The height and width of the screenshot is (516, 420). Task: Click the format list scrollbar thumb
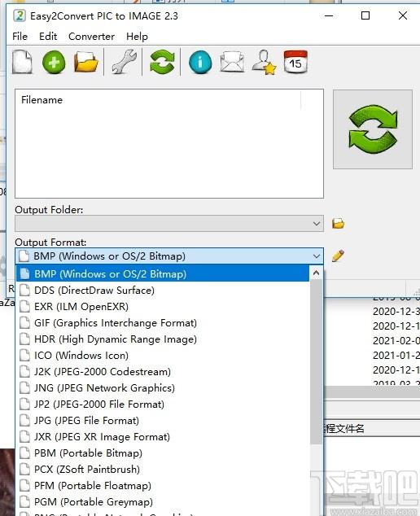click(316, 362)
